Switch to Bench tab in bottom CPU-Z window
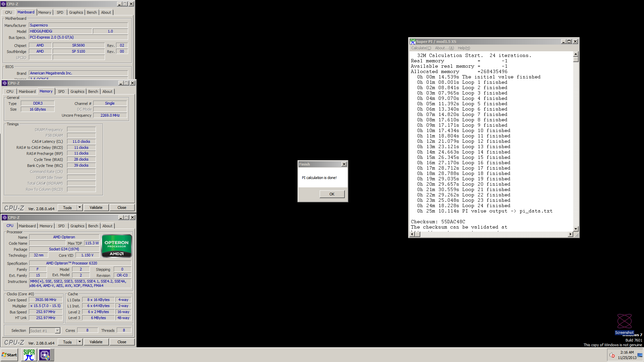The image size is (644, 362). click(93, 226)
